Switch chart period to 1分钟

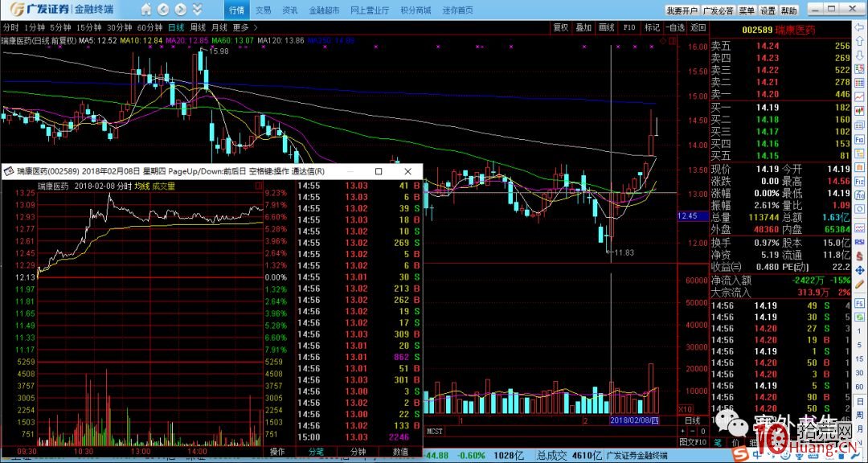click(x=35, y=27)
